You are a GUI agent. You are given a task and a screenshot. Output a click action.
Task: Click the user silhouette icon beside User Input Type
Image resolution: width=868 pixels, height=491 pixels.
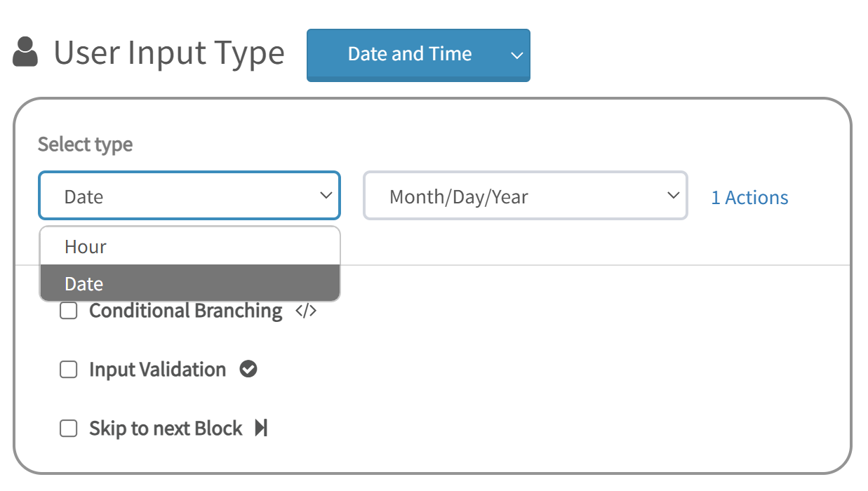click(x=25, y=53)
